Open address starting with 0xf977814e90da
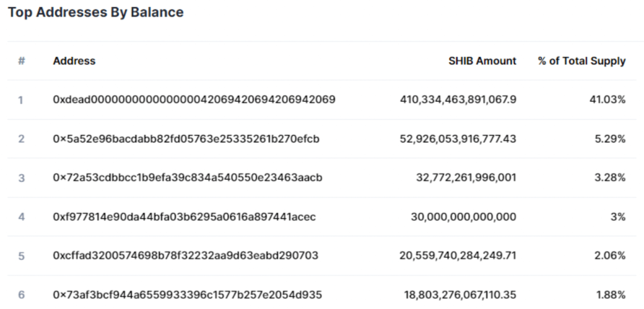The width and height of the screenshot is (644, 309). click(184, 217)
